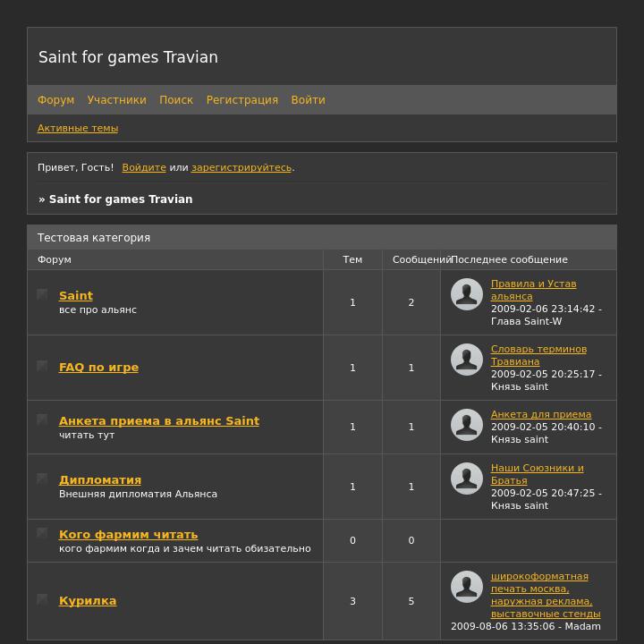Open Анкета приема в альянс Saint forum

159,420
